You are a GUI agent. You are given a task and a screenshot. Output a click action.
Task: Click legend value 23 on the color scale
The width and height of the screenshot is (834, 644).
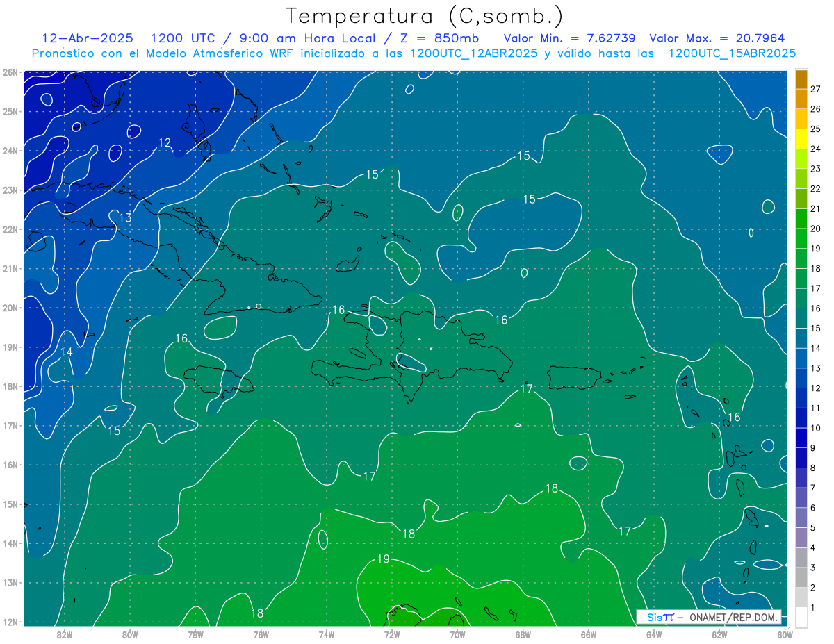point(815,169)
